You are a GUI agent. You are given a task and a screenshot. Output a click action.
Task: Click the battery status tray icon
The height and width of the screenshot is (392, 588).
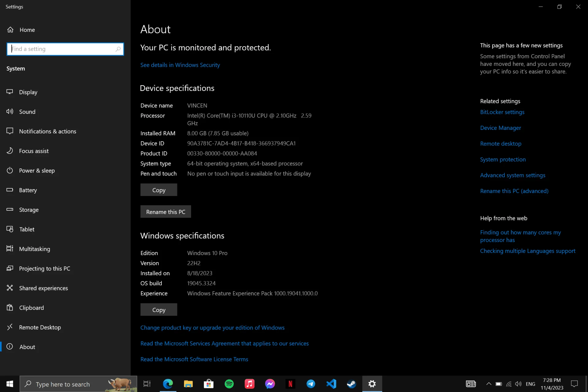point(499,384)
